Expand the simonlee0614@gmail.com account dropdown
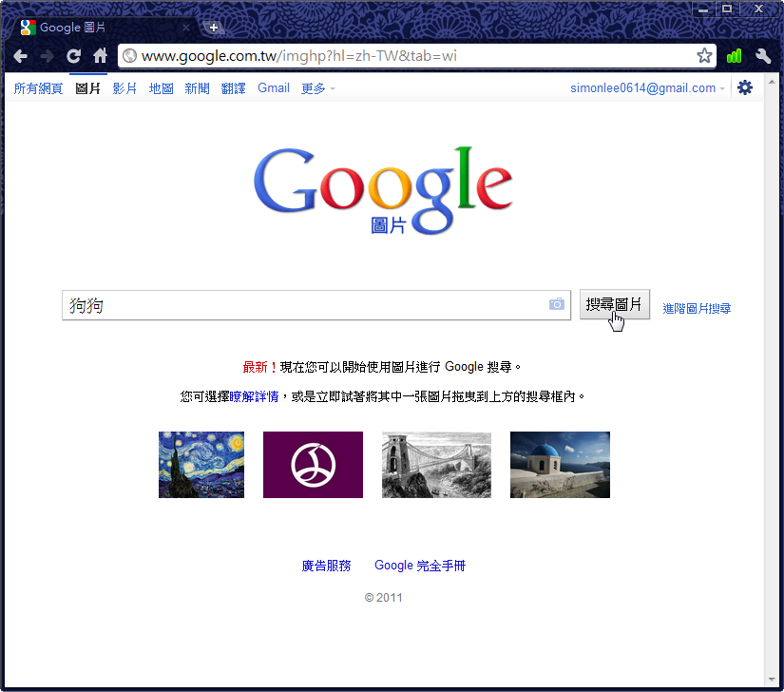Viewport: 784px width, 692px height. (647, 88)
